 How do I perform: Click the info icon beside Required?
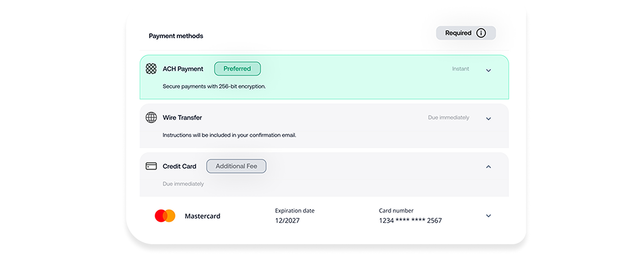click(481, 33)
